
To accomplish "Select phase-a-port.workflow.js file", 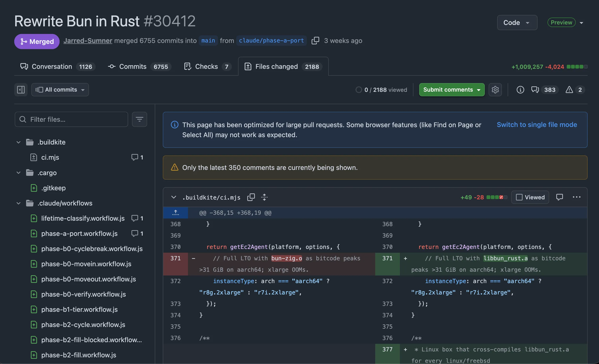I will click(x=79, y=233).
